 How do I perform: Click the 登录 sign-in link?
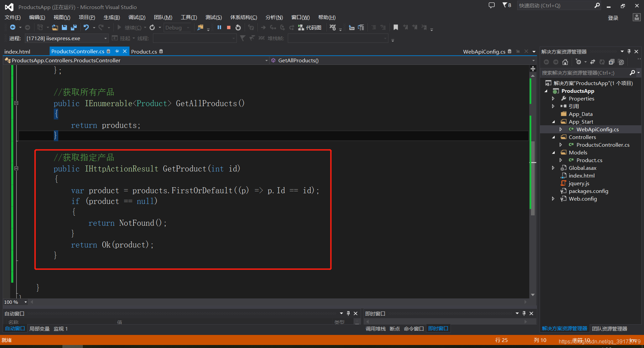613,18
